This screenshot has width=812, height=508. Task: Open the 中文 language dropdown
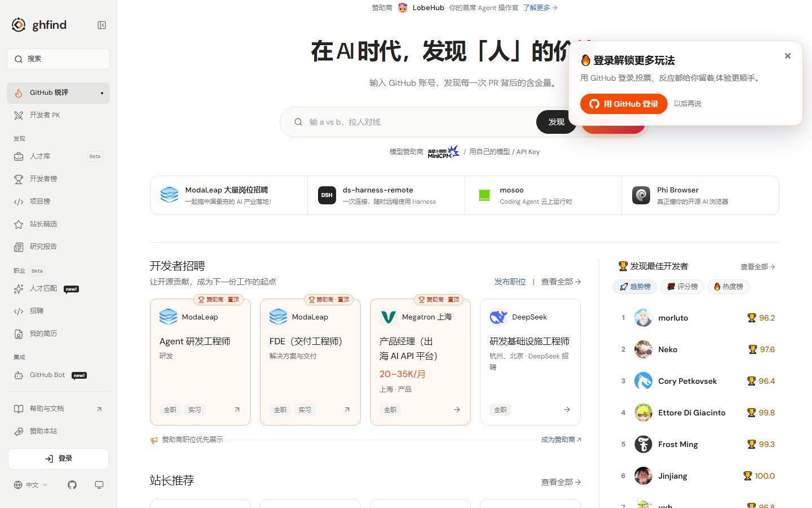coord(31,485)
